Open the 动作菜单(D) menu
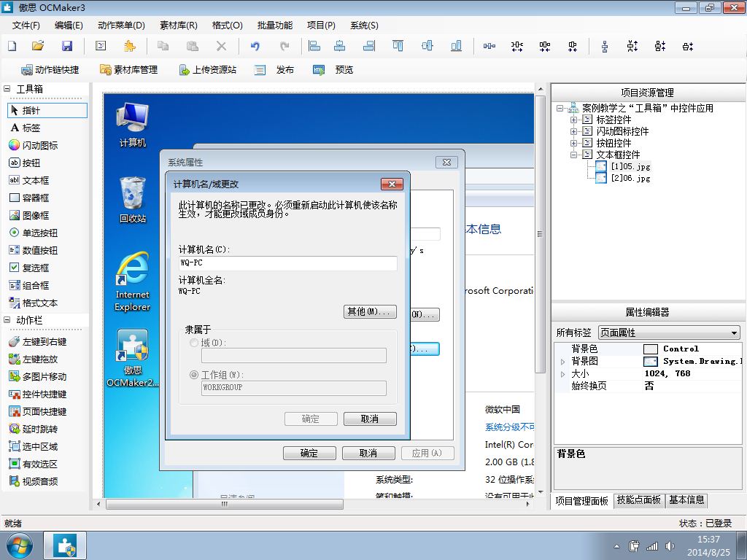The image size is (747, 560). (x=121, y=26)
